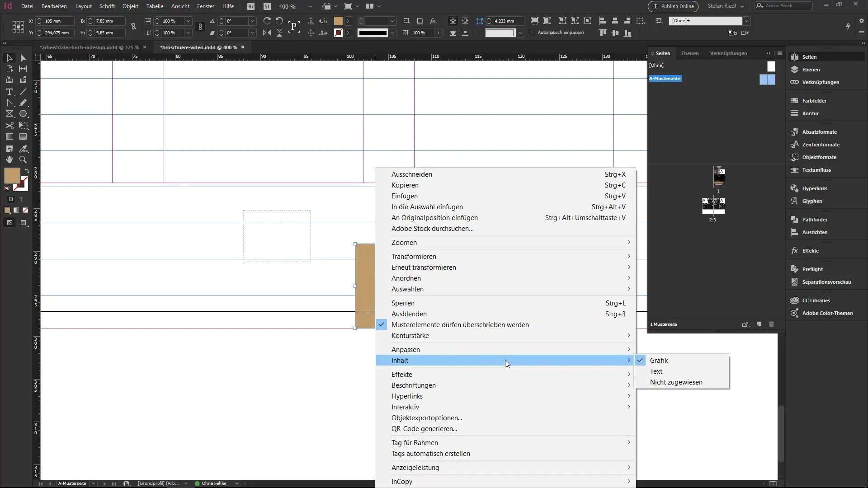Select the Gradient Swatch tool
The image size is (868, 488).
coord(9,136)
